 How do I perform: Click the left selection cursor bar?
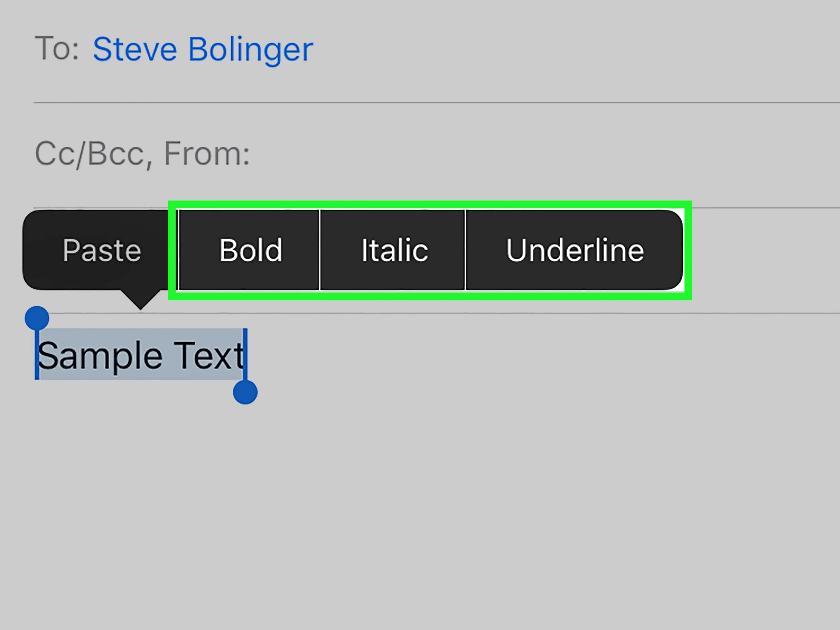coord(37,355)
